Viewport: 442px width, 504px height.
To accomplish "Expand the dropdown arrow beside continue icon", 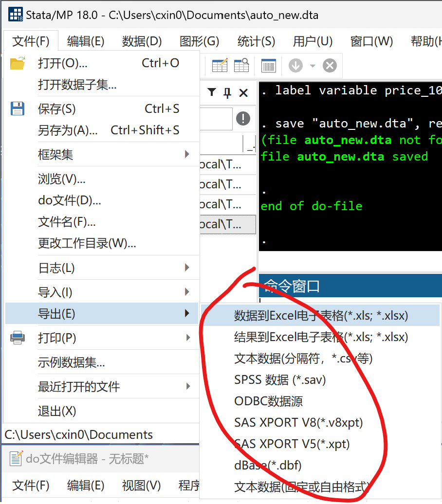I will [312, 65].
